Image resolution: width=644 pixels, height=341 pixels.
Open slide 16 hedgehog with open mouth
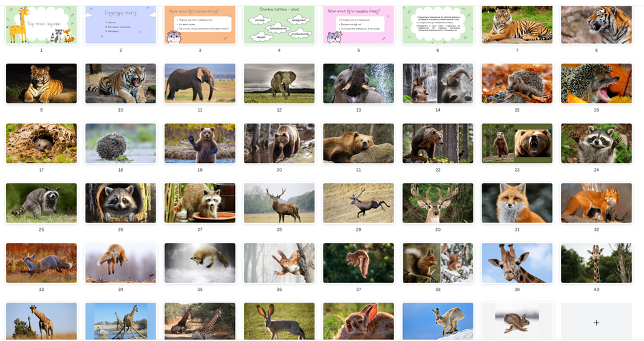[x=596, y=84]
